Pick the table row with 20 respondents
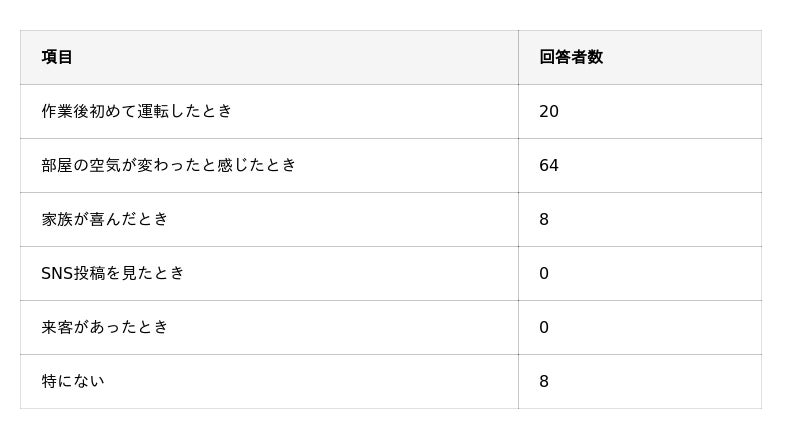Viewport: 800px width, 439px height. pyautogui.click(x=390, y=111)
